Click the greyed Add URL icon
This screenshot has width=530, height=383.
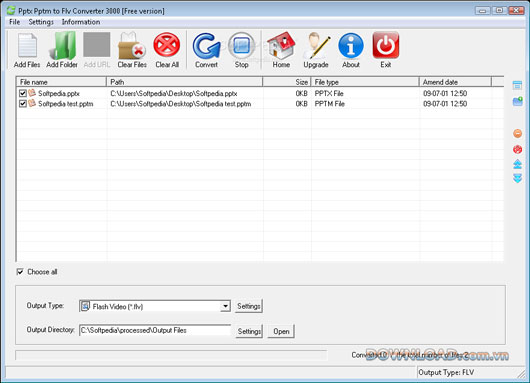pyautogui.click(x=97, y=45)
